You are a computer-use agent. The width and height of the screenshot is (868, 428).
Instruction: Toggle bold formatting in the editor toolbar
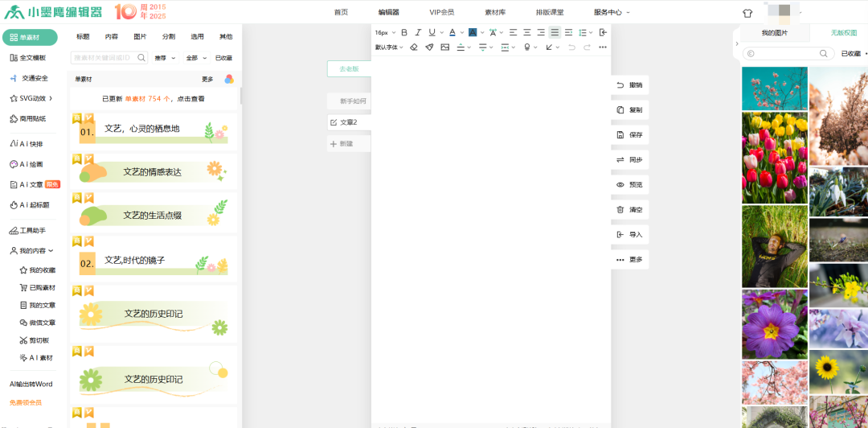[404, 32]
